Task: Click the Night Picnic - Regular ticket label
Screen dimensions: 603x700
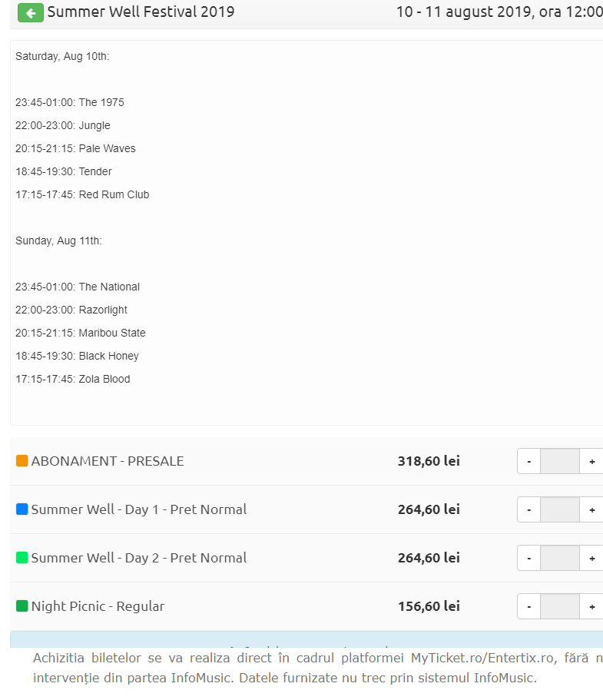Action: 98,606
